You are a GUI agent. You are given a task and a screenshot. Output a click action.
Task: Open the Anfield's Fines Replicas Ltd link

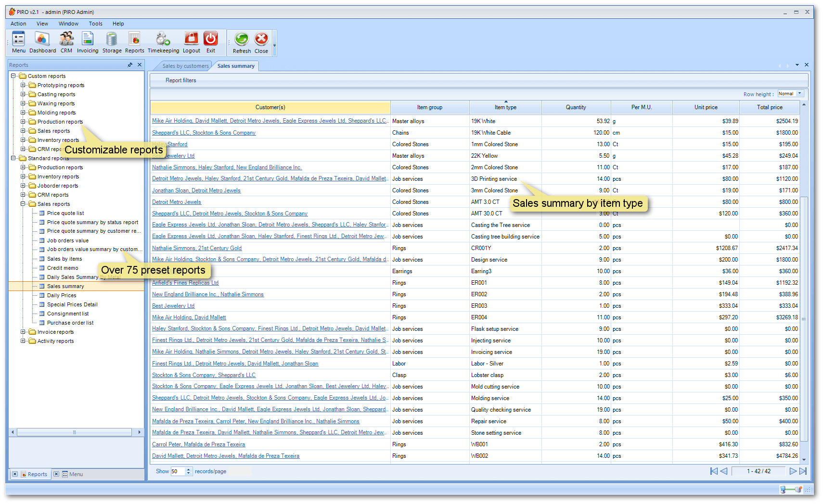coord(185,283)
